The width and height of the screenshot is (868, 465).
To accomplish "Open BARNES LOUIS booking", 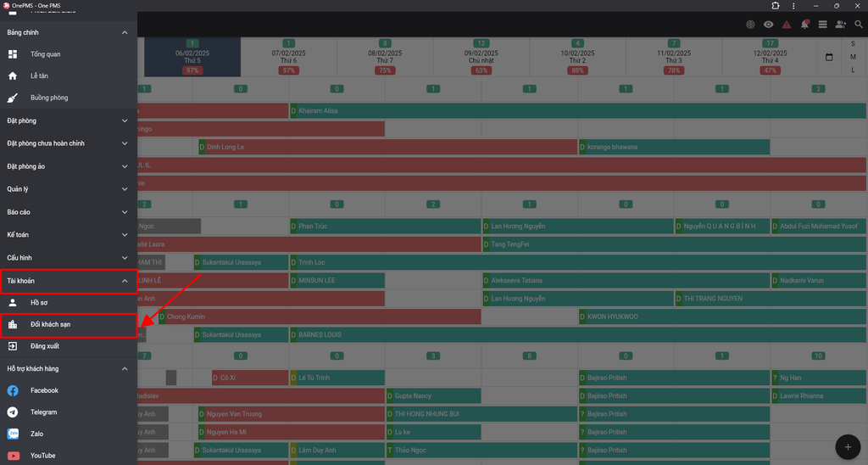I will (578, 335).
